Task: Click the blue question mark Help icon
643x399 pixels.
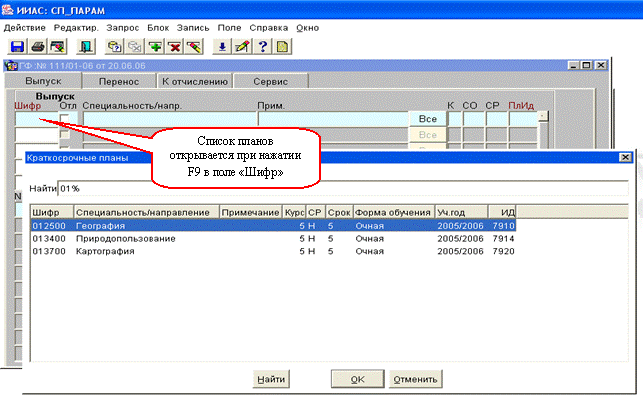Action: pyautogui.click(x=262, y=47)
